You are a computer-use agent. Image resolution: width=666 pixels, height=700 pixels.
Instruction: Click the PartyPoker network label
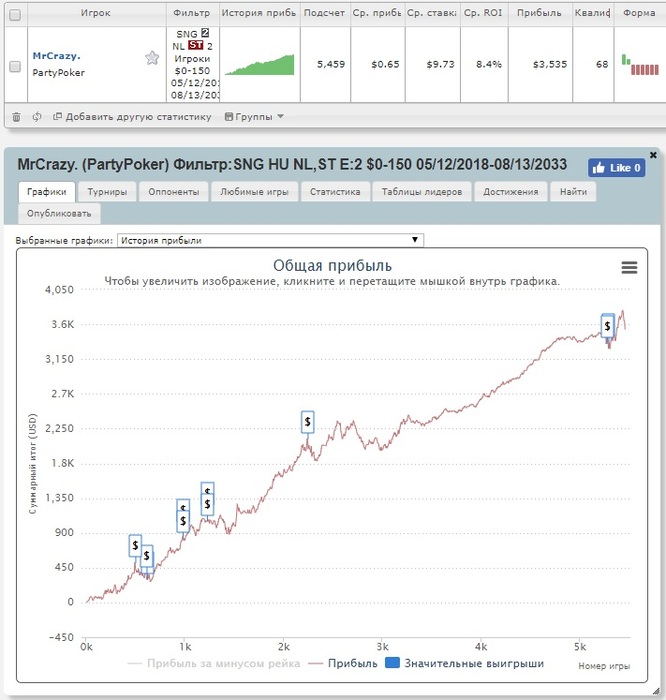(x=58, y=73)
